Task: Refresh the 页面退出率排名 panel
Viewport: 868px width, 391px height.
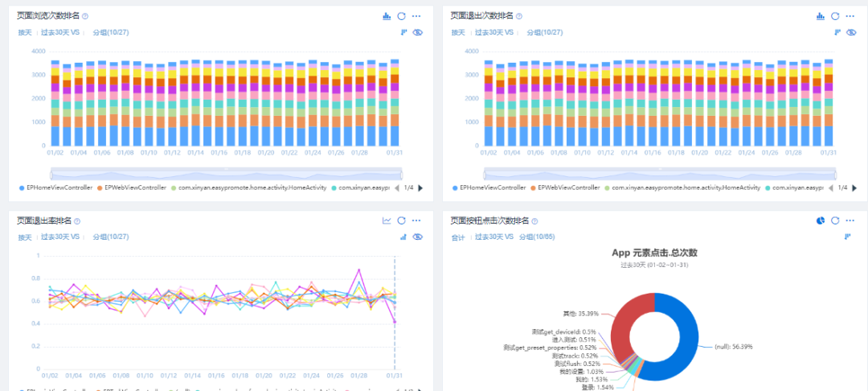Action: pyautogui.click(x=401, y=220)
